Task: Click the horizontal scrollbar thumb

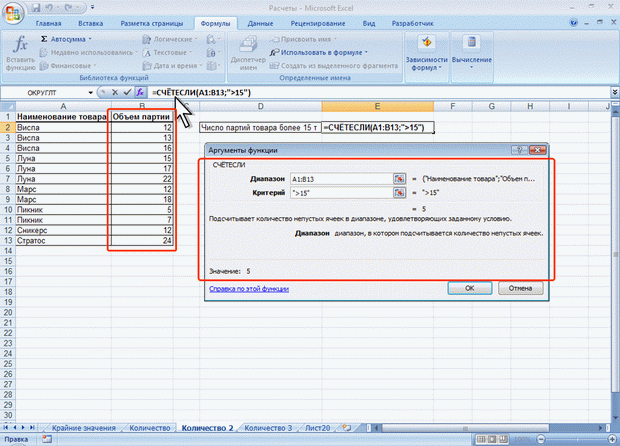Action: tap(465, 428)
